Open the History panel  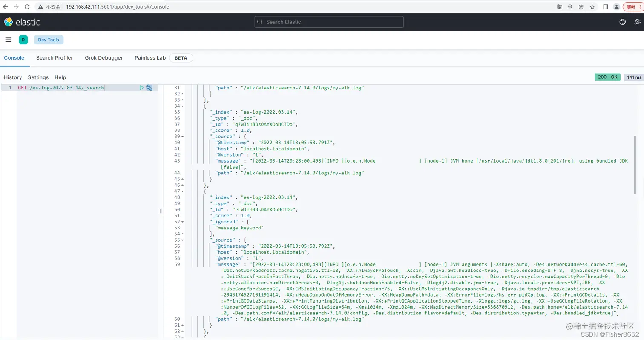[x=13, y=77]
